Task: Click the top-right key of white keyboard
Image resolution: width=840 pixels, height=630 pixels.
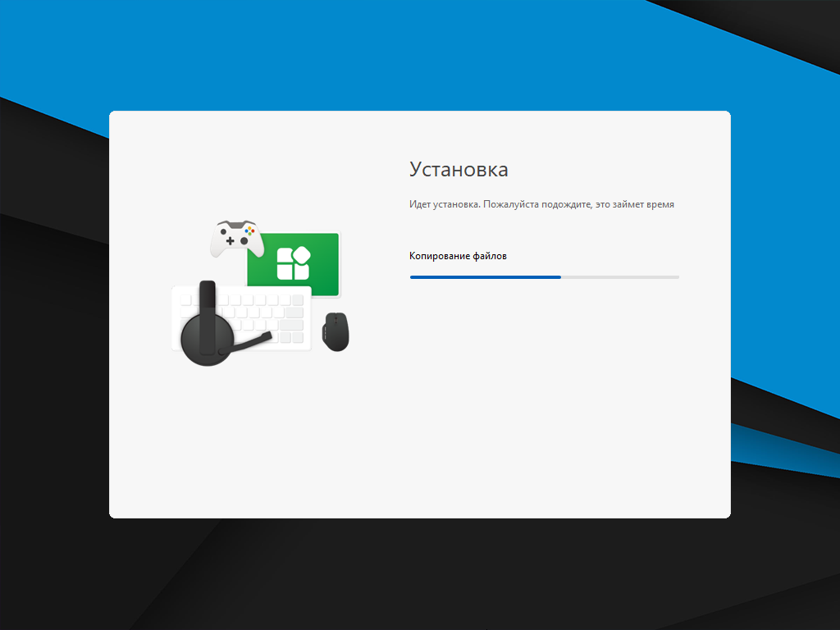Action: [299, 300]
